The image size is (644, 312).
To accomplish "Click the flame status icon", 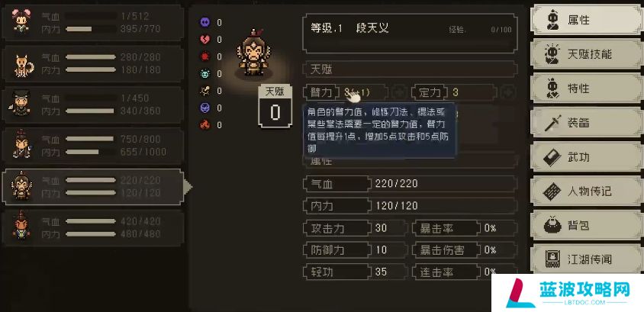I will [x=204, y=125].
